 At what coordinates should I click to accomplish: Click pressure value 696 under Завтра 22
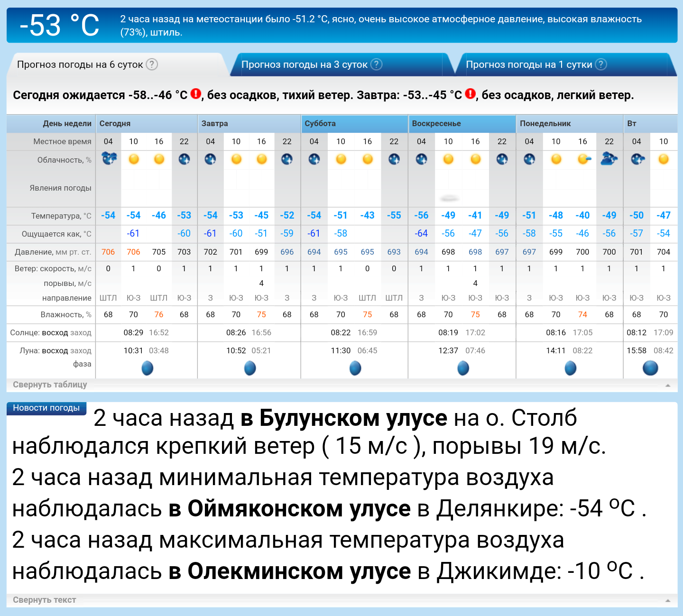pos(287,252)
